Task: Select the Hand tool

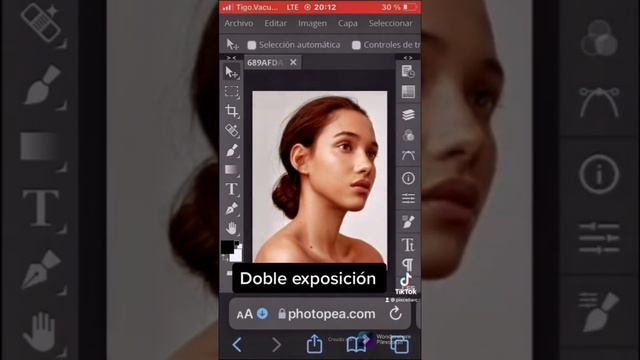Action: 231,228
